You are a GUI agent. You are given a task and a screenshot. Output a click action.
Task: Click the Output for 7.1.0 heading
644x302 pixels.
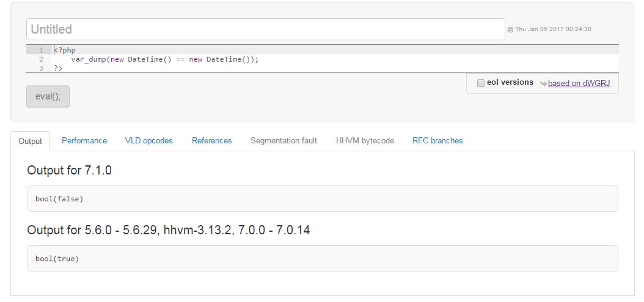point(70,170)
